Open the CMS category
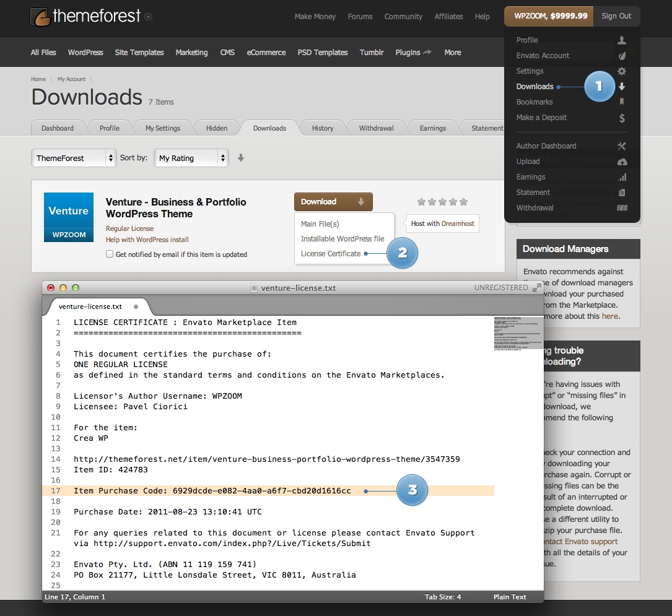 tap(227, 52)
